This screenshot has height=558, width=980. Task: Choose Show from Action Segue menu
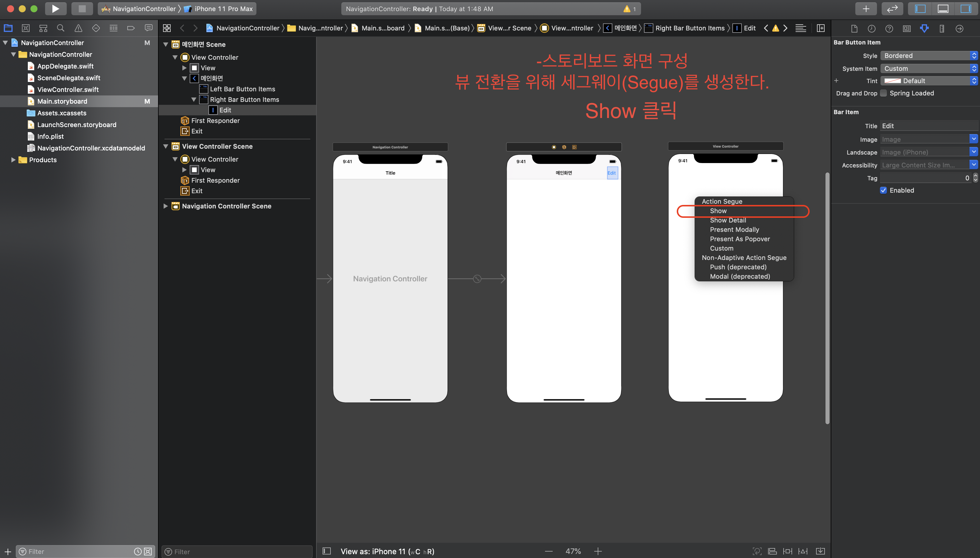pos(718,211)
